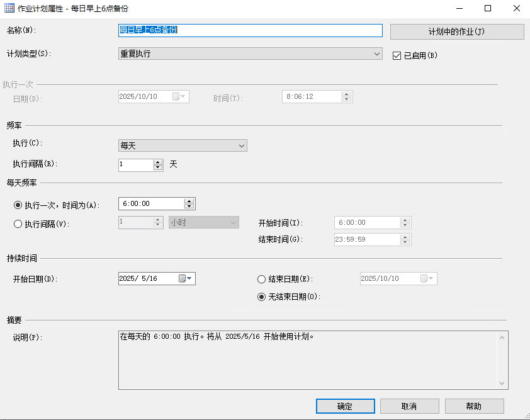The height and width of the screenshot is (420, 530).
Task: Click the title bar application icon
Action: pyautogui.click(x=9, y=8)
